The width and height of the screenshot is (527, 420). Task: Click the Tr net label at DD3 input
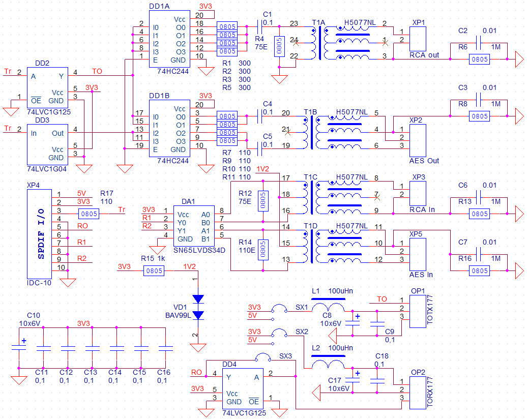coord(8,128)
